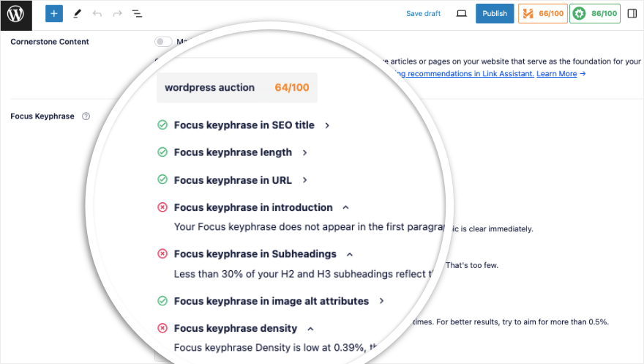This screenshot has height=364, width=644.
Task: Click 'Your Focus keyphrase does not appear' text
Action: (x=310, y=227)
